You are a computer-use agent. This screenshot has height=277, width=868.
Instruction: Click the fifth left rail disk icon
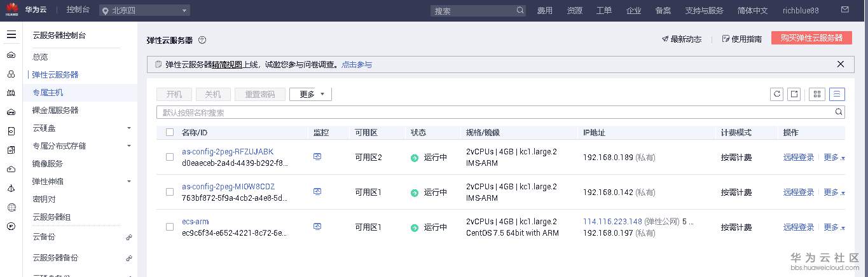(11, 132)
